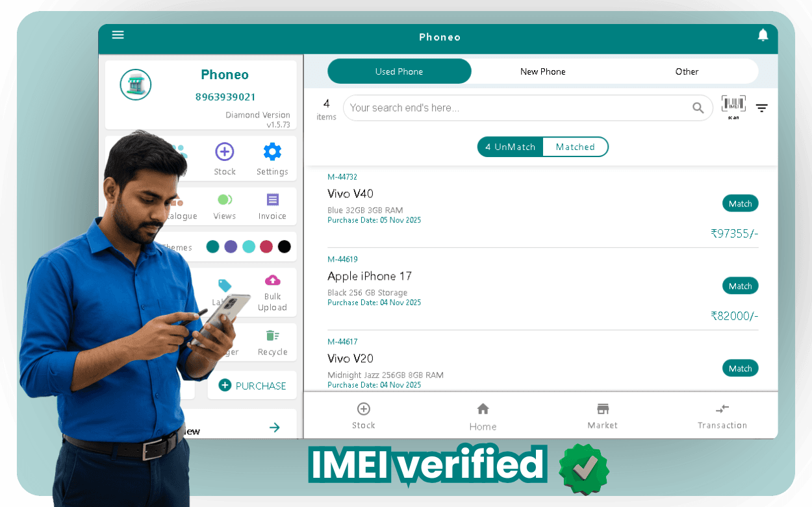Viewport: 812px width, 507px height.
Task: Click the barcode scan icon
Action: [x=733, y=106]
